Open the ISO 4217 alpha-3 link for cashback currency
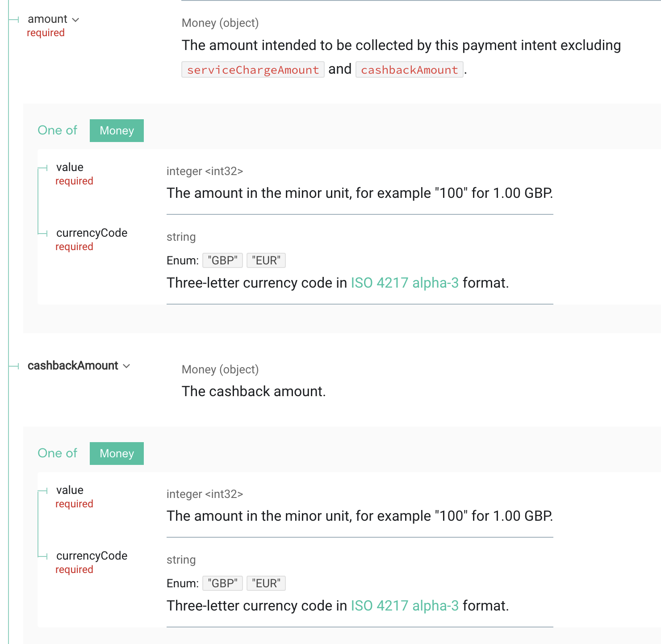This screenshot has height=644, width=661. click(x=404, y=606)
